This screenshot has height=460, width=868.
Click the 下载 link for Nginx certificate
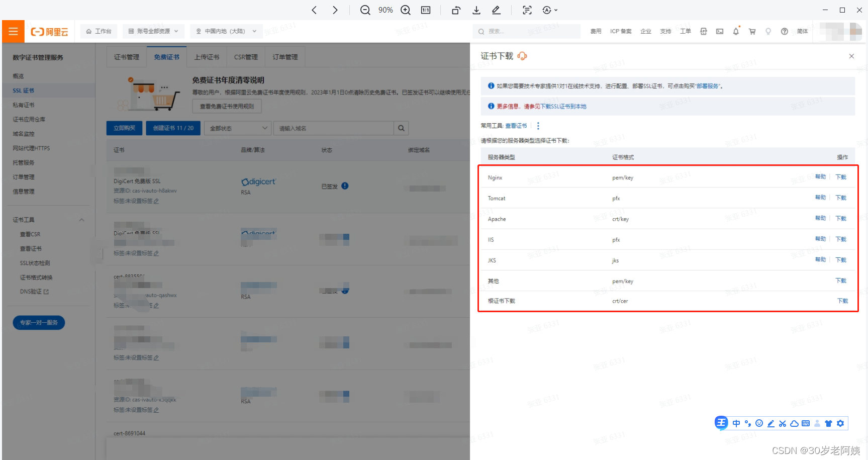coord(841,177)
